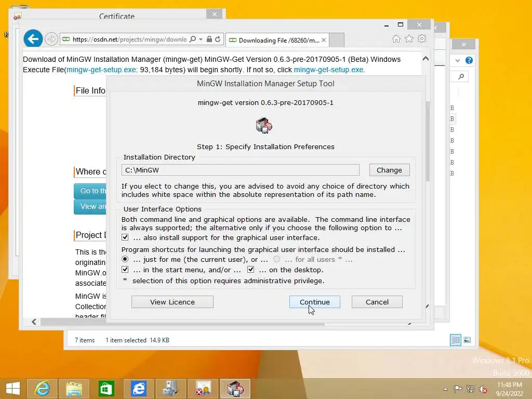Click the security lock icon in address bar
This screenshot has height=399, width=532.
point(209,39)
